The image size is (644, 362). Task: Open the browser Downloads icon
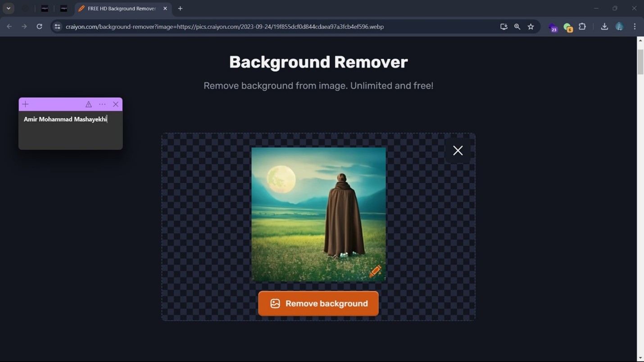[x=604, y=27]
